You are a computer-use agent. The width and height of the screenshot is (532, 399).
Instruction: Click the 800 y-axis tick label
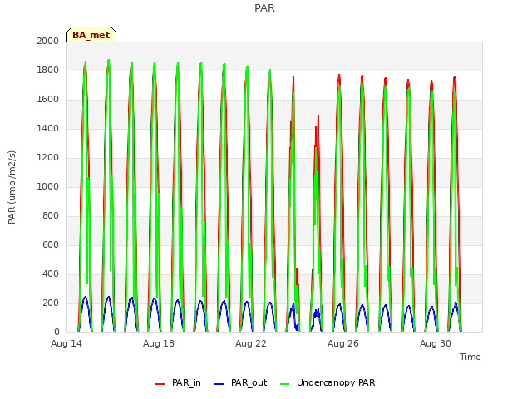coord(51,216)
